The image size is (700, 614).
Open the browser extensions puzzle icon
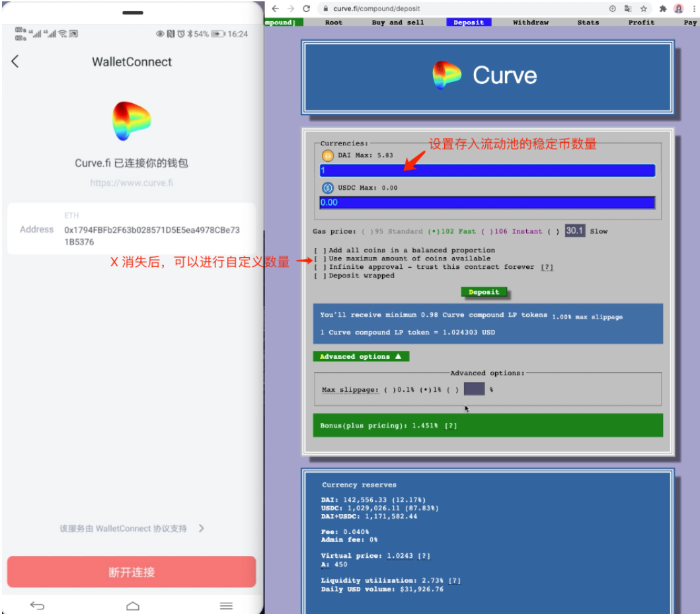click(x=662, y=9)
